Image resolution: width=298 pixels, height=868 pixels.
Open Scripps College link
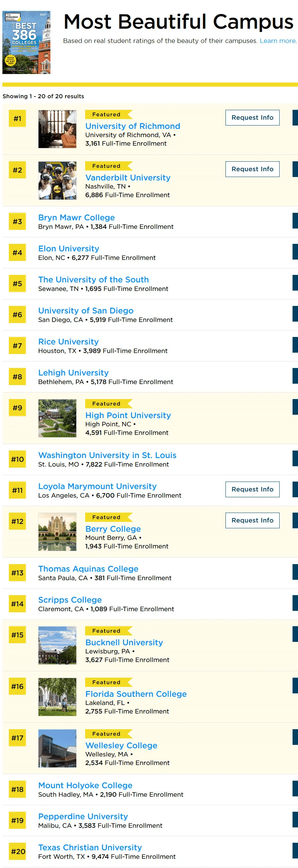(70, 600)
